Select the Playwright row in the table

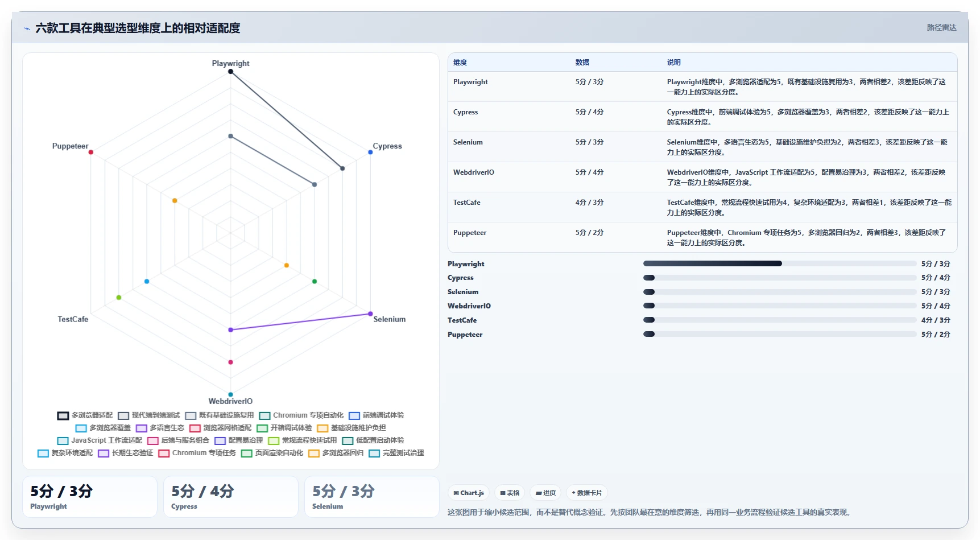coord(702,87)
